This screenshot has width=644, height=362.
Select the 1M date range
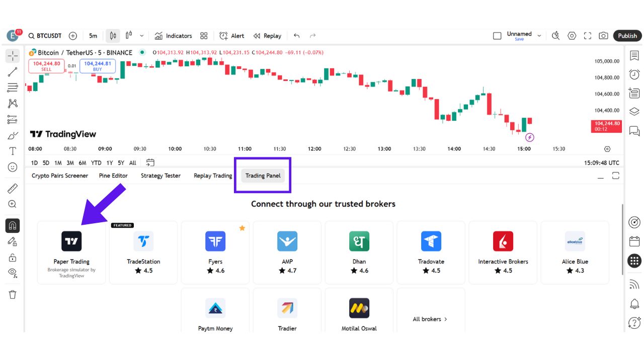pyautogui.click(x=58, y=163)
